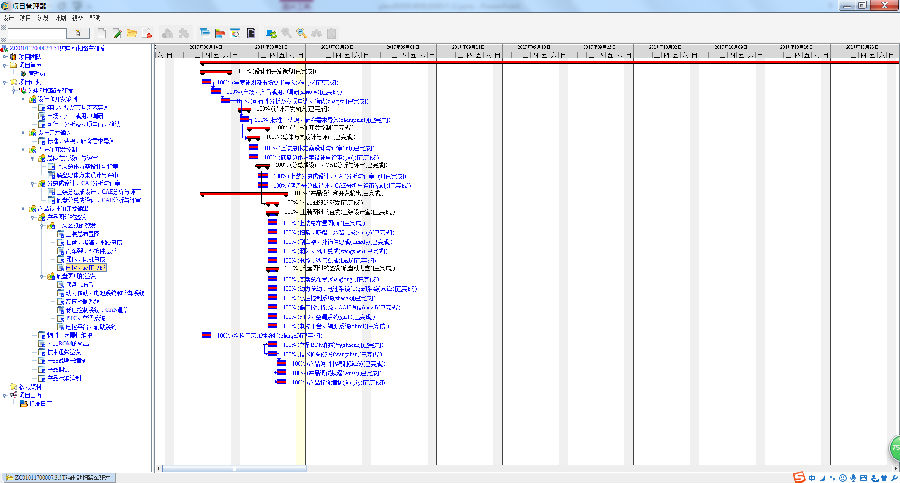Collapse the root project node in tree
This screenshot has height=483, width=900.
[3, 48]
